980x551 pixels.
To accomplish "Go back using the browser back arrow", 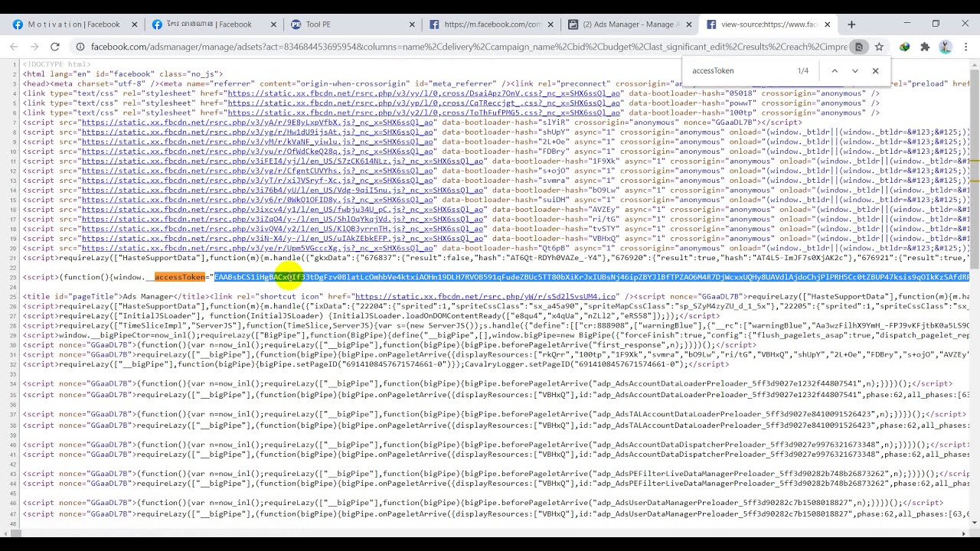I will pos(14,47).
